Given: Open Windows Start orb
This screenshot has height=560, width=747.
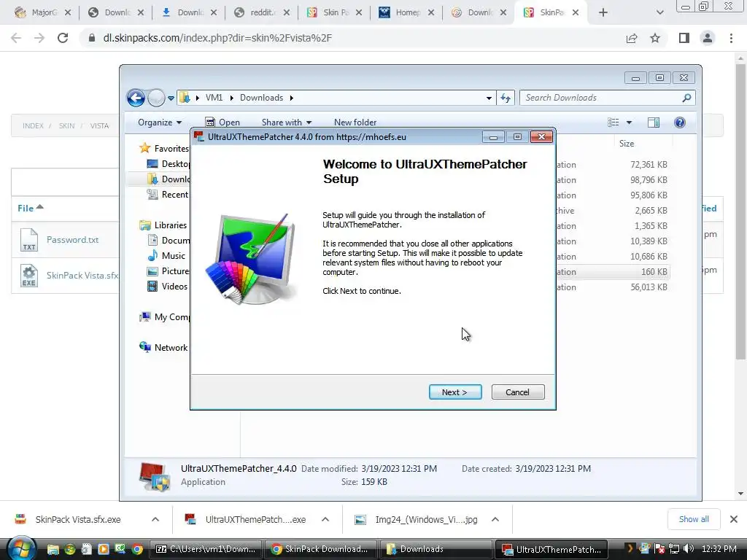Looking at the screenshot, I should point(20,548).
